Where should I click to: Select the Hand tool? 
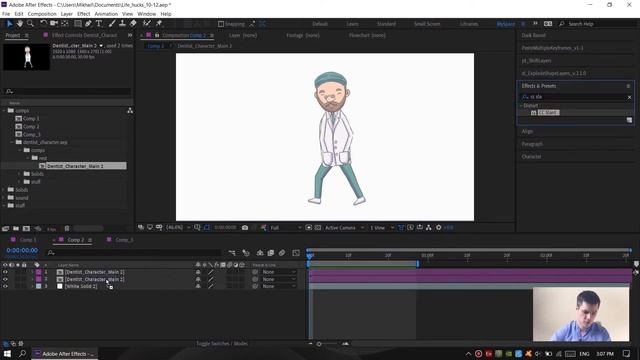(20, 24)
